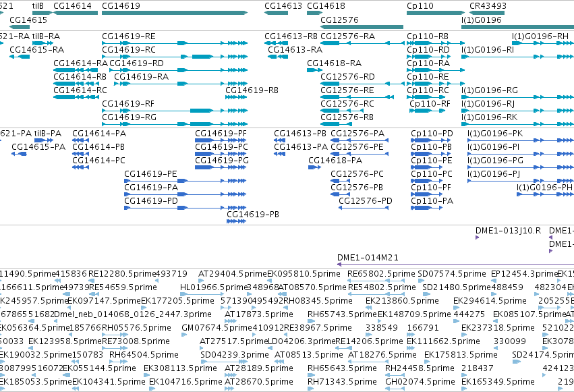Open the Cp110-PA protein label

432,201
